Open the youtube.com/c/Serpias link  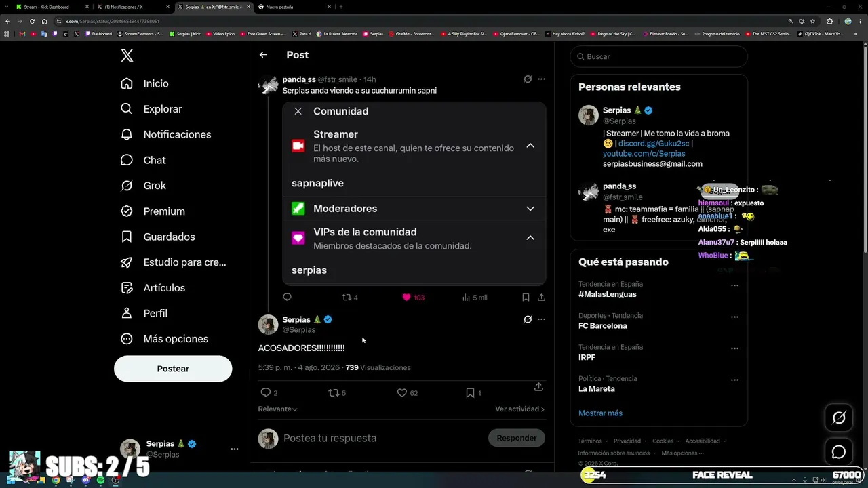click(644, 154)
